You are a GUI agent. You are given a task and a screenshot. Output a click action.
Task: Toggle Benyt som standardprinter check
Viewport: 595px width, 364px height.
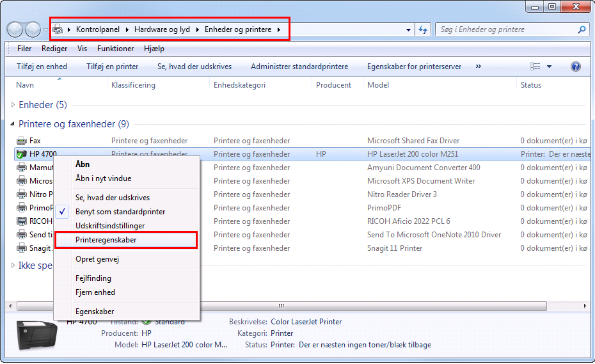[62, 212]
